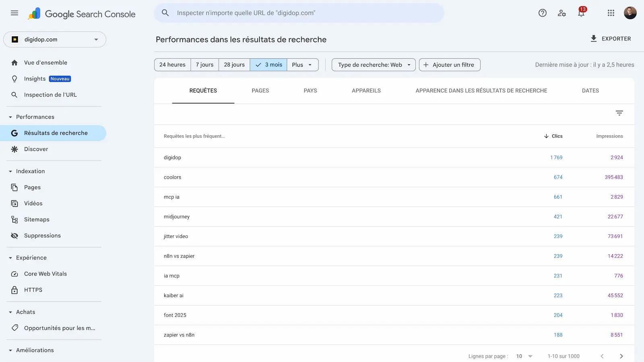Open the Google apps grid
Screen dimensions: 644x362
(611, 13)
